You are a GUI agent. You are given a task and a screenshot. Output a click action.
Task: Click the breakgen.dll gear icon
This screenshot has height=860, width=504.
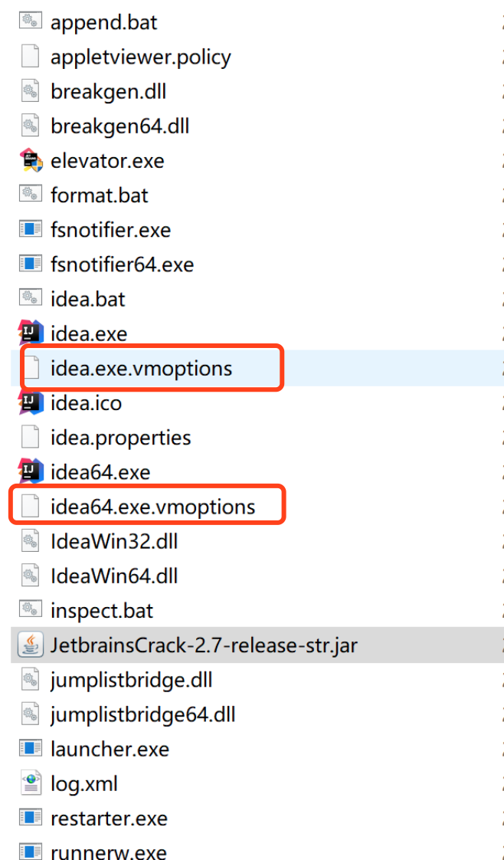pos(30,91)
